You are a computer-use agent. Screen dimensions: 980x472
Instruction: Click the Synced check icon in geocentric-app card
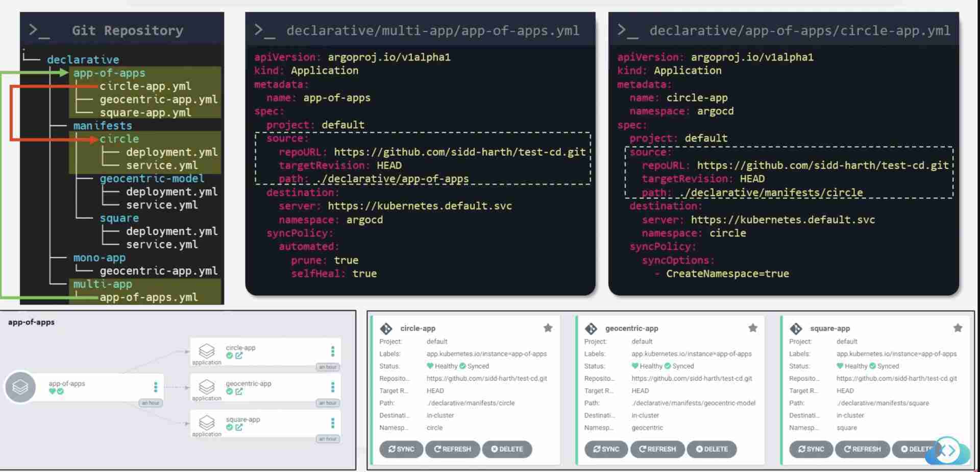(x=667, y=366)
